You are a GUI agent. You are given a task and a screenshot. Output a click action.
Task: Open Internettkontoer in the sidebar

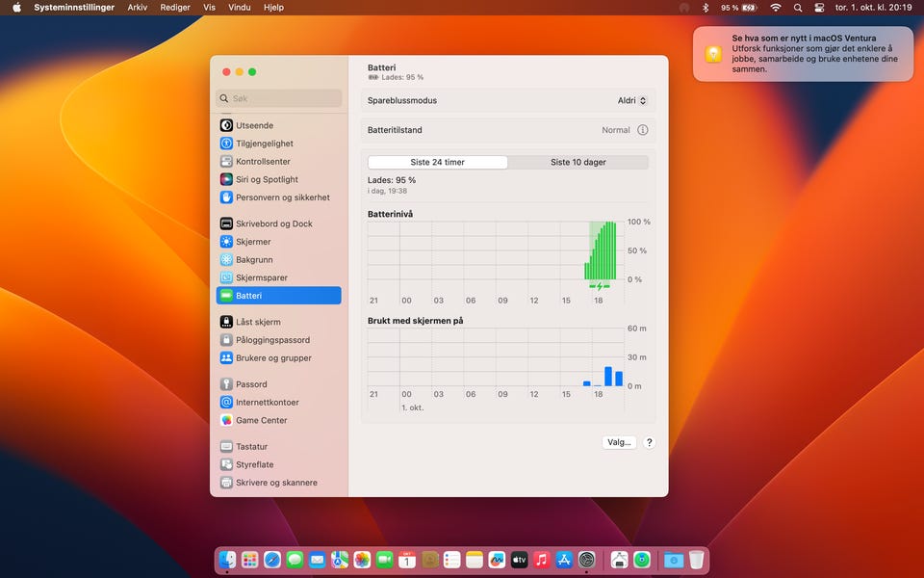(279, 403)
